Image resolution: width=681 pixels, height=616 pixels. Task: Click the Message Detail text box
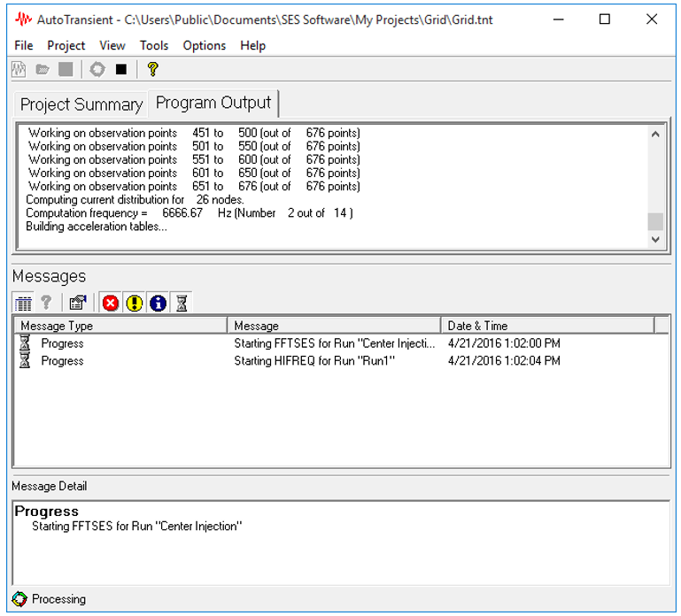point(341,543)
